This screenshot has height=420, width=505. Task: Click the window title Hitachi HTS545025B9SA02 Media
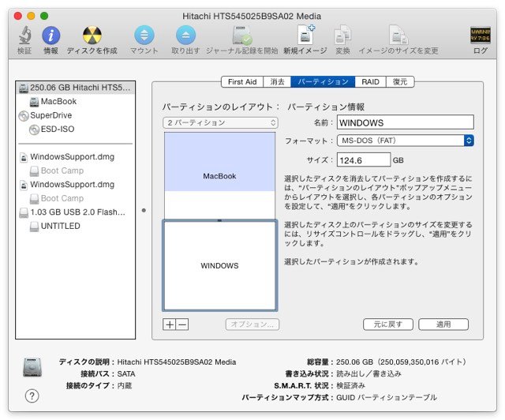(252, 16)
